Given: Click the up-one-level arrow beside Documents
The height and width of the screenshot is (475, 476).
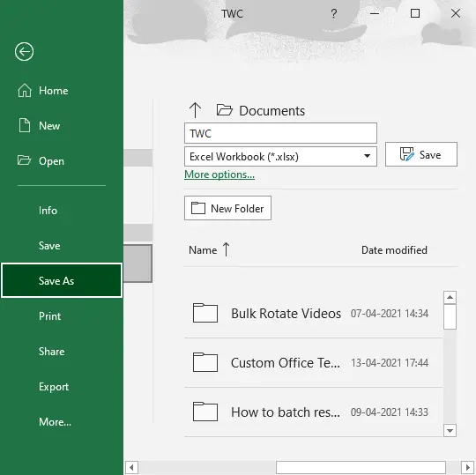Looking at the screenshot, I should click(195, 110).
